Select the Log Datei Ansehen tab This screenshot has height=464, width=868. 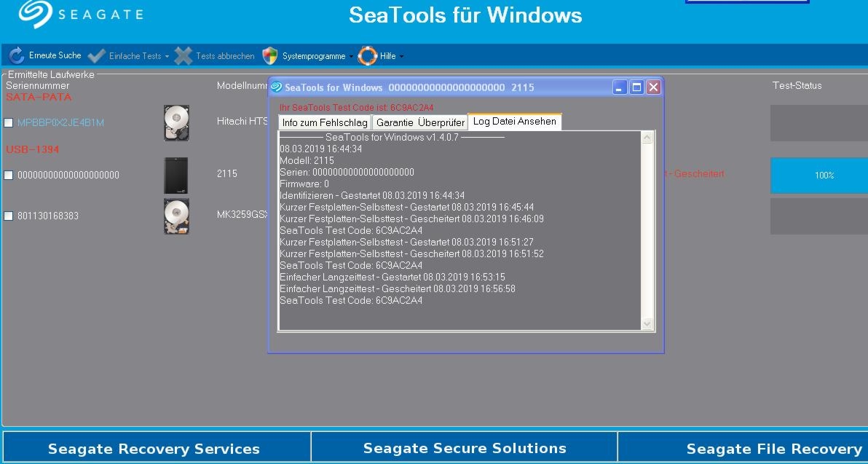pos(515,121)
